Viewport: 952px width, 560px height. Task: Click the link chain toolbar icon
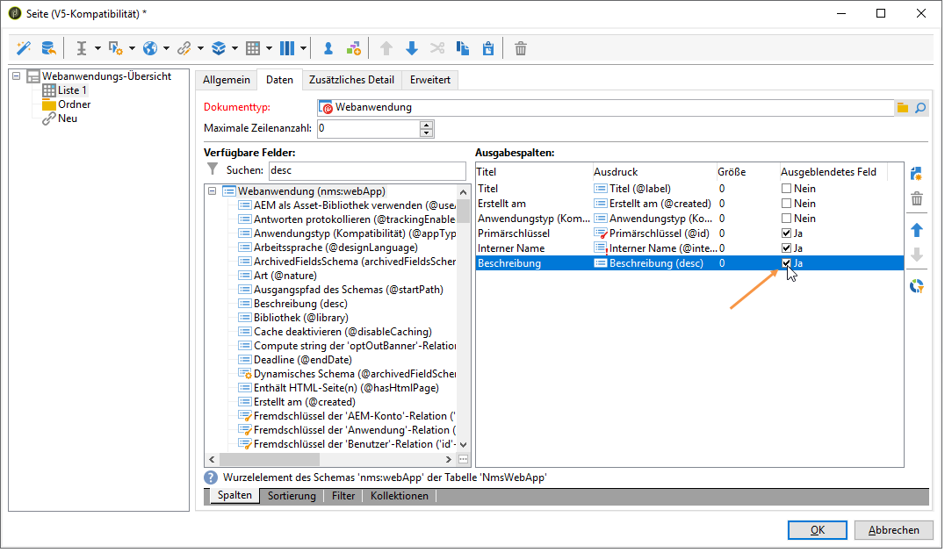[184, 48]
